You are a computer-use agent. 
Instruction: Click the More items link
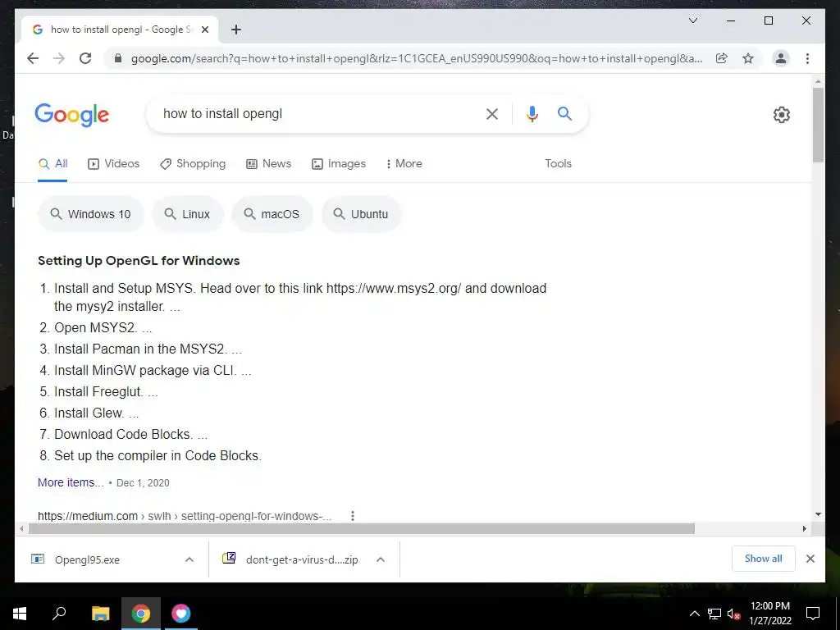71,482
